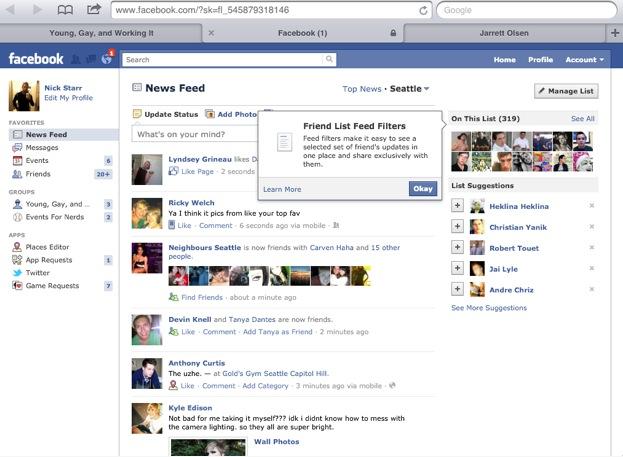Viewport: 623px width, 457px height.
Task: Click the Places Editor icon in the sidebar
Action: click(17, 247)
